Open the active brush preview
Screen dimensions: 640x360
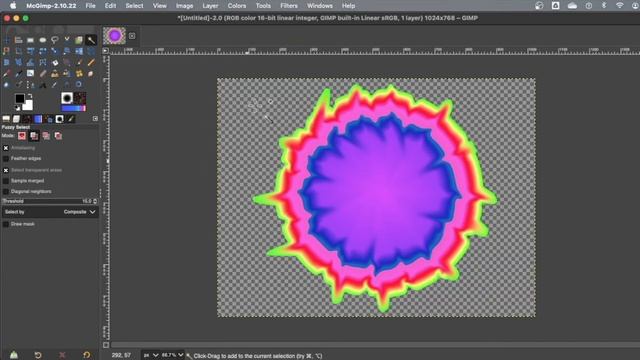point(67,98)
